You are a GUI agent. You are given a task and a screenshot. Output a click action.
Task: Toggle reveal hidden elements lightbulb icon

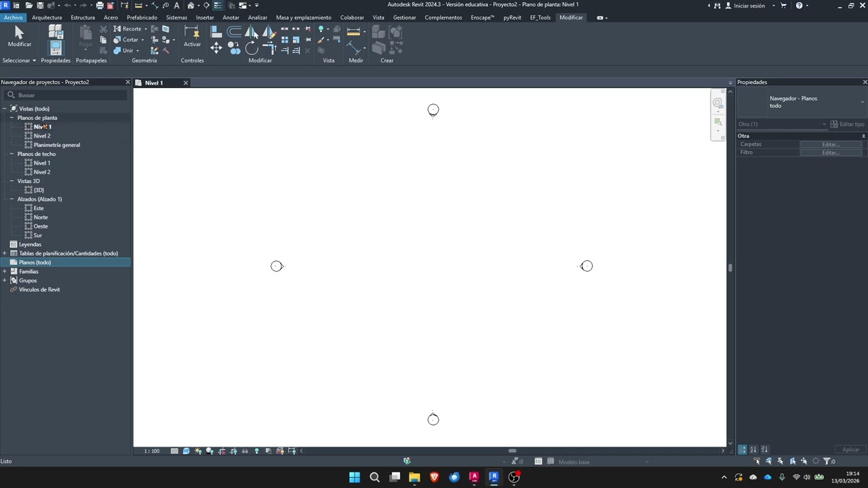pyautogui.click(x=256, y=451)
